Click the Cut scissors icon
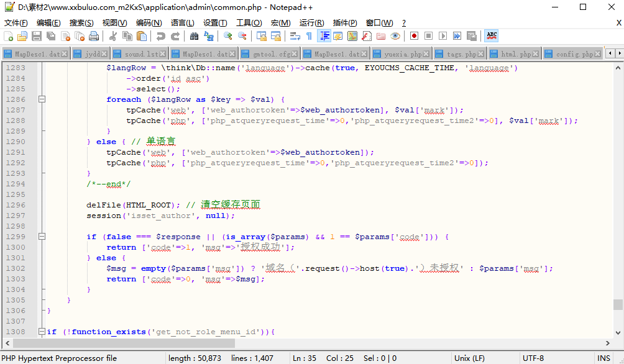This screenshot has width=624, height=364. (113, 36)
